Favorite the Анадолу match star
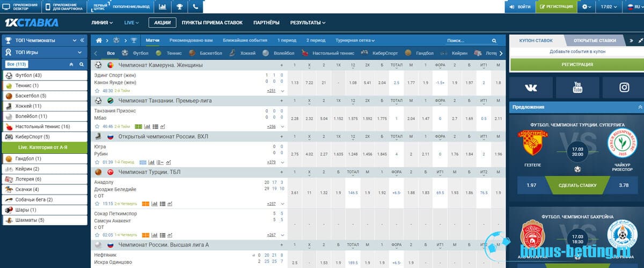The height and width of the screenshot is (268, 644). (x=98, y=204)
